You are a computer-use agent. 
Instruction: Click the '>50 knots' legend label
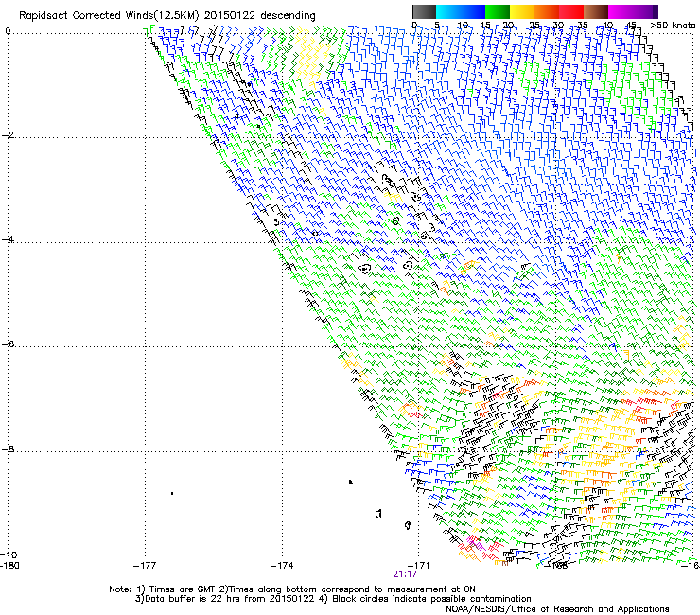pyautogui.click(x=673, y=26)
